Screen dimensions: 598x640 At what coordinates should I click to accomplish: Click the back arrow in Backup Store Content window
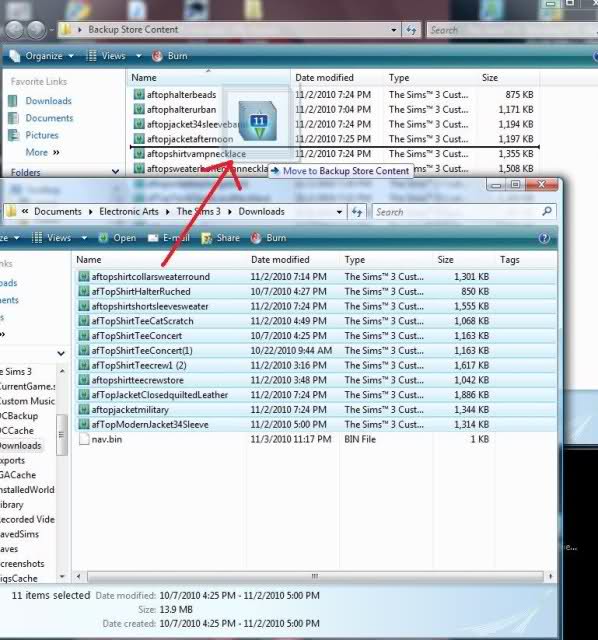pyautogui.click(x=14, y=30)
